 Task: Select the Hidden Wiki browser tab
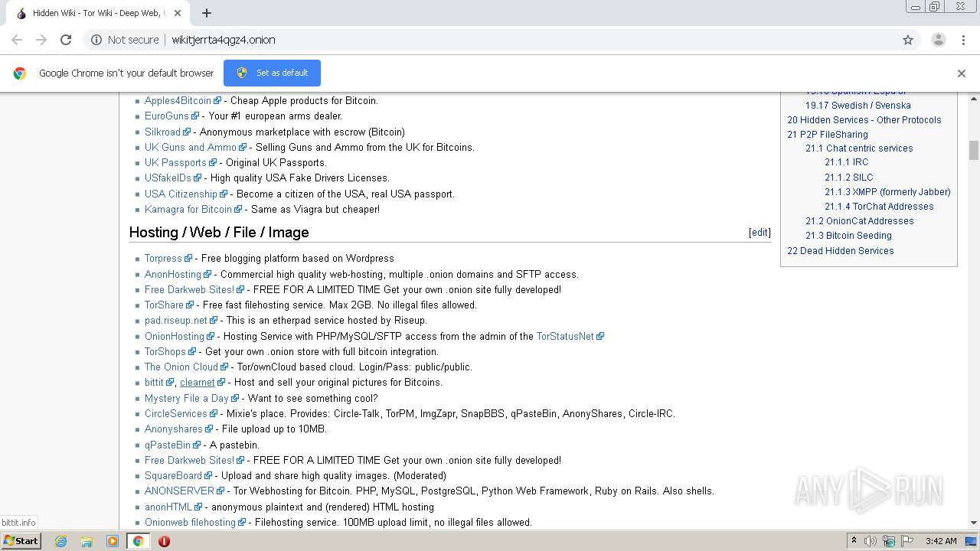click(x=97, y=13)
